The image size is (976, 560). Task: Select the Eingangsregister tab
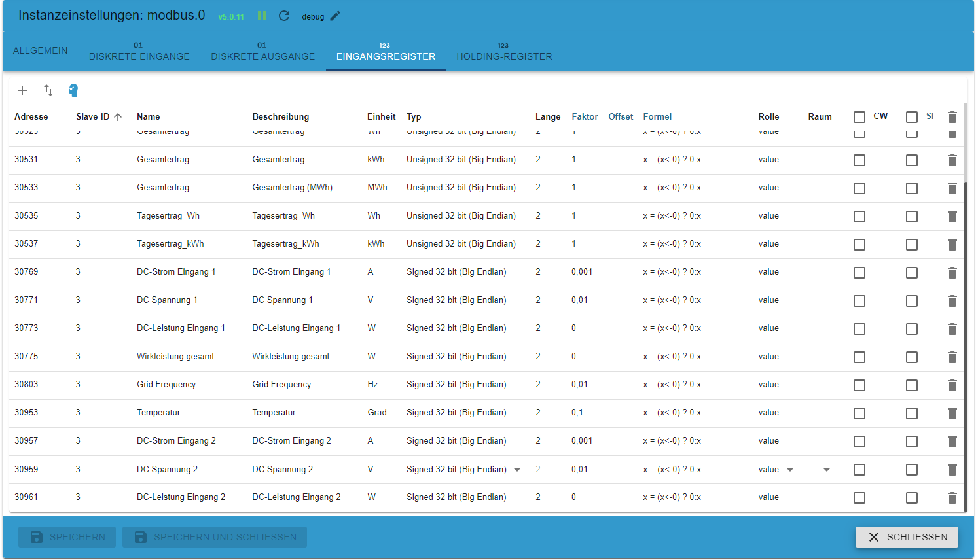pos(386,51)
